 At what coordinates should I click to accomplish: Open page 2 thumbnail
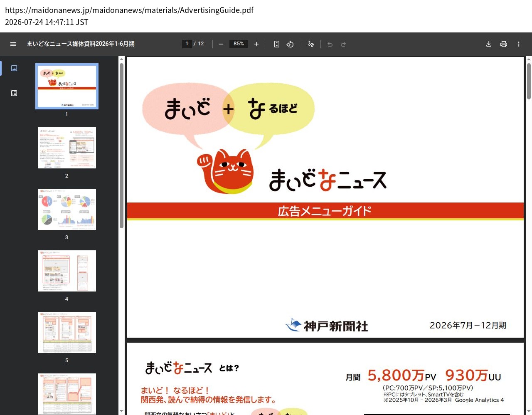(x=67, y=148)
